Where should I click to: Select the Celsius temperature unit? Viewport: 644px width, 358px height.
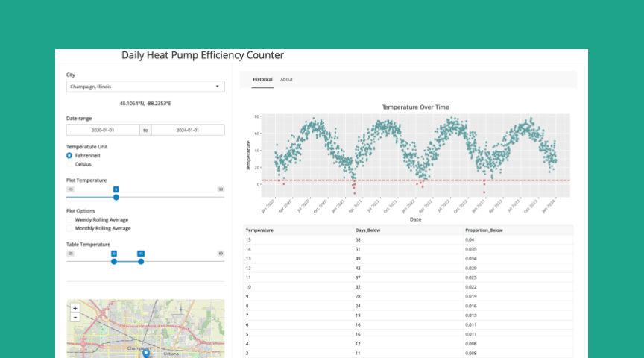pos(69,164)
